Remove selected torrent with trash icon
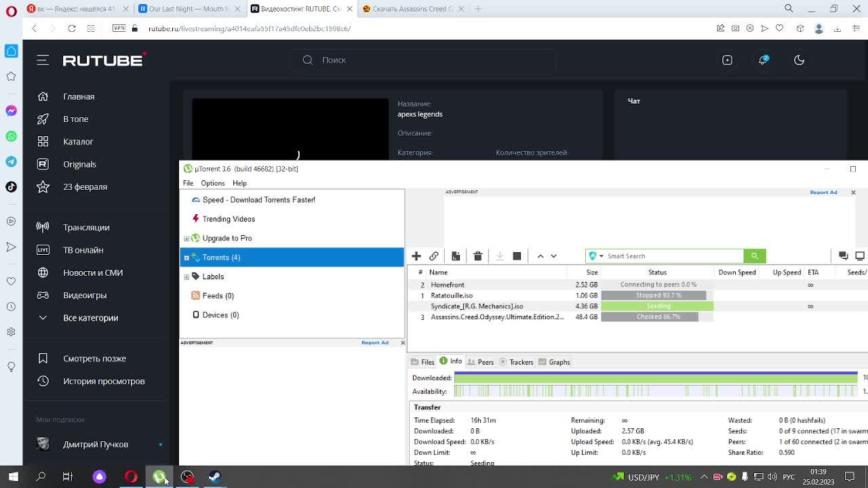The width and height of the screenshot is (868, 488). click(x=477, y=256)
